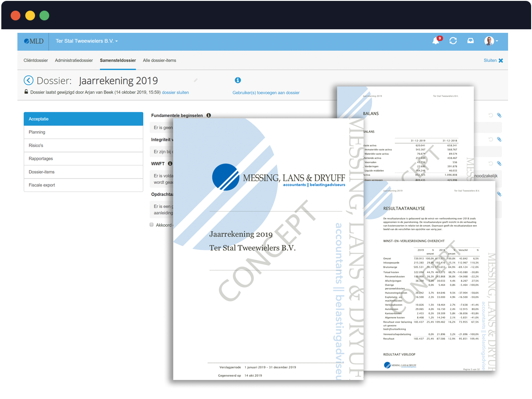Click the paperclip attachment icon on Fundamentele beginselen row
532x399 pixels.
pyautogui.click(x=499, y=115)
